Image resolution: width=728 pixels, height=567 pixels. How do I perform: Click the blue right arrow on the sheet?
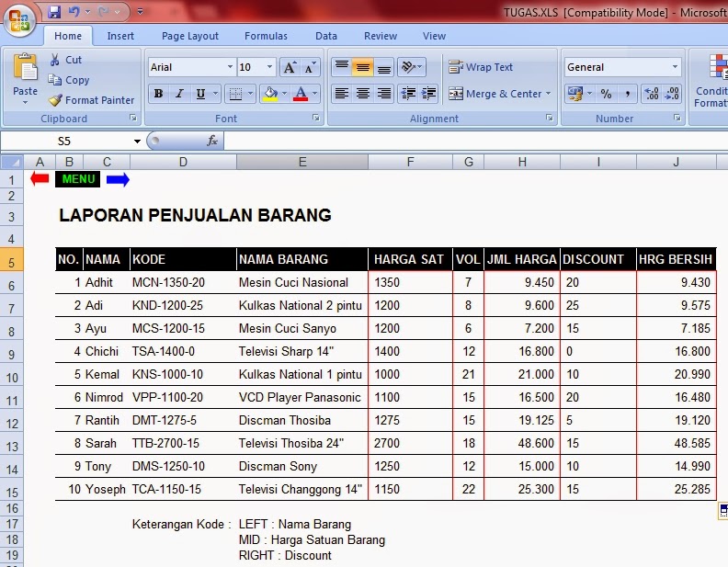[118, 179]
